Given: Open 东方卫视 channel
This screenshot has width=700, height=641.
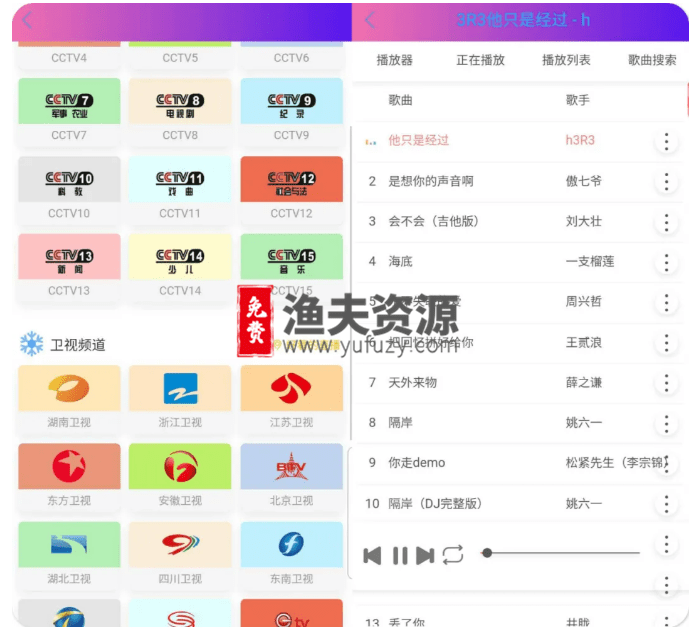Looking at the screenshot, I should pos(69,476).
